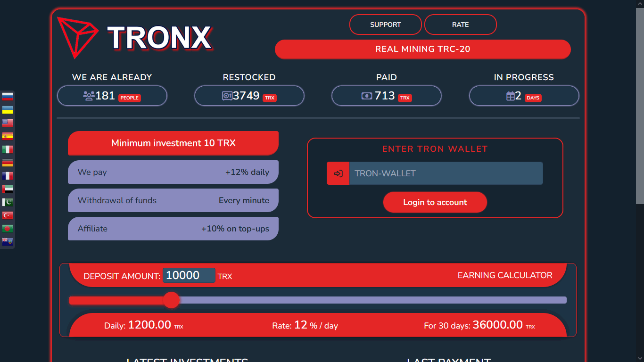Click the page vertical scrollbar
The height and width of the screenshot is (362, 644).
point(640,106)
